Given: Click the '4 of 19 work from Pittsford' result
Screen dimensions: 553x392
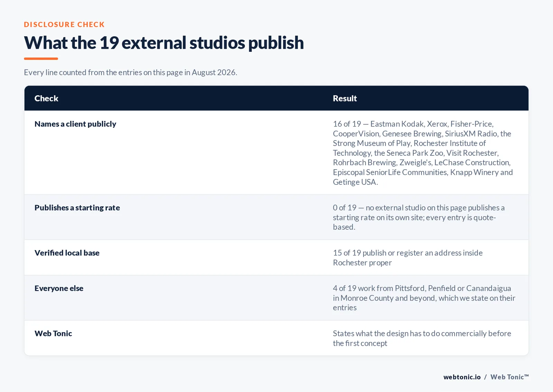Looking at the screenshot, I should [424, 298].
